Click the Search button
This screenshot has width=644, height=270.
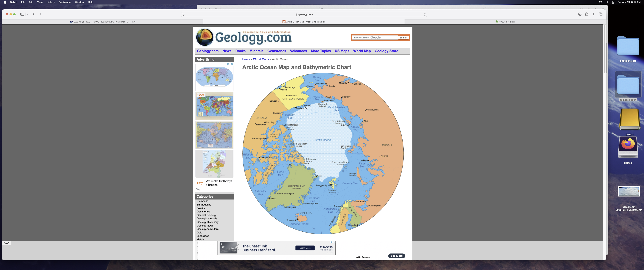[x=403, y=37]
